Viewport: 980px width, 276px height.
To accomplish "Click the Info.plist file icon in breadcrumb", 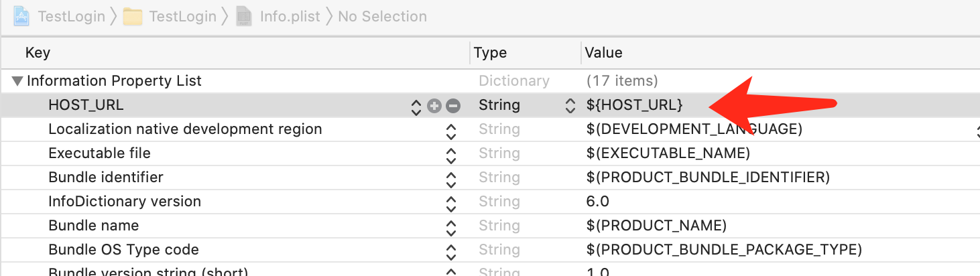I will (x=245, y=16).
